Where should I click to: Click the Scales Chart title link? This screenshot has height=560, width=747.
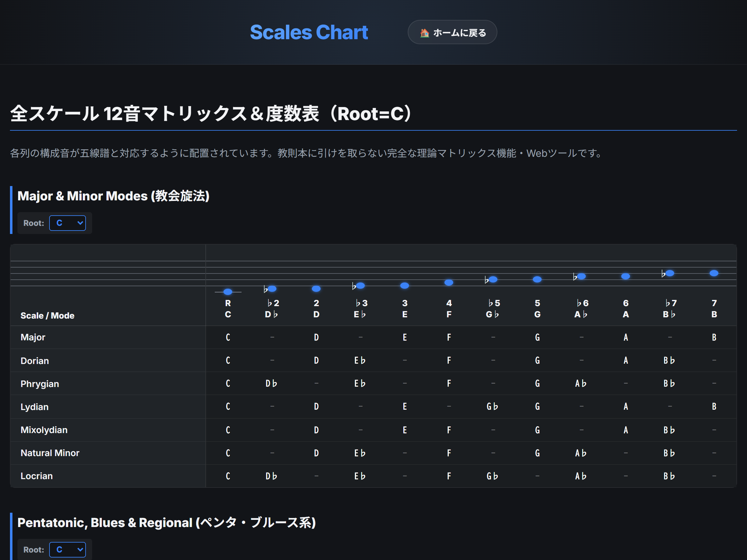(309, 32)
